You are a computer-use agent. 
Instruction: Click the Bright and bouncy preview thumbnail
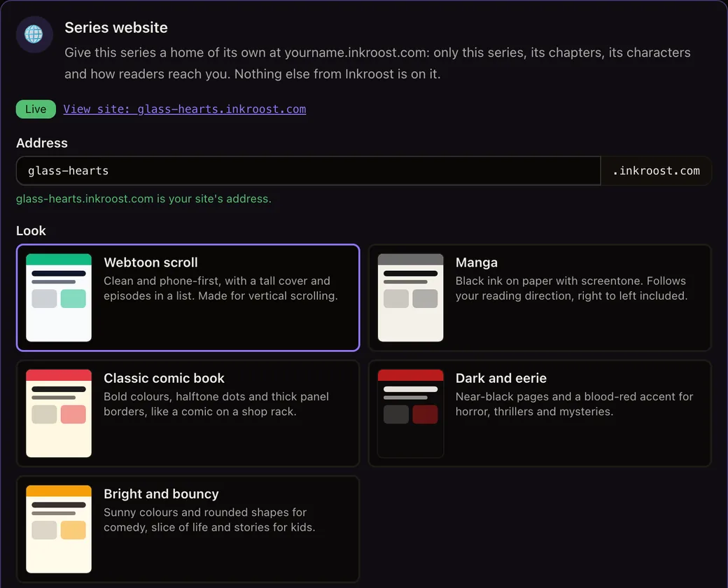pyautogui.click(x=59, y=529)
